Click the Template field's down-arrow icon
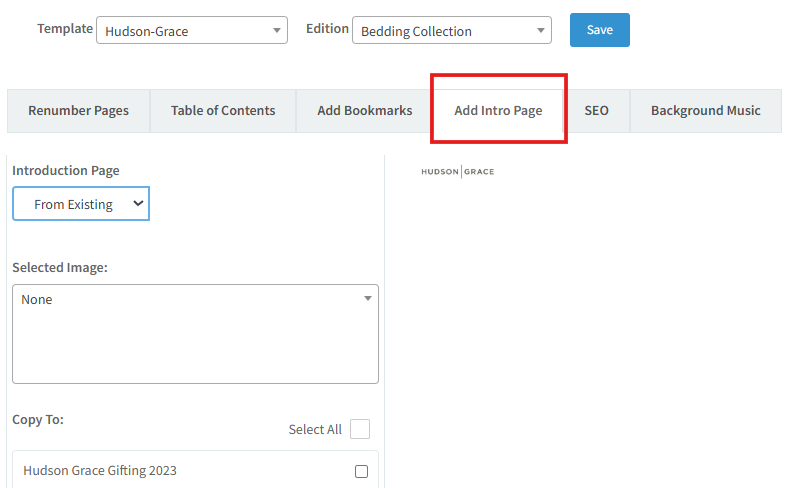The width and height of the screenshot is (787, 488). (277, 31)
